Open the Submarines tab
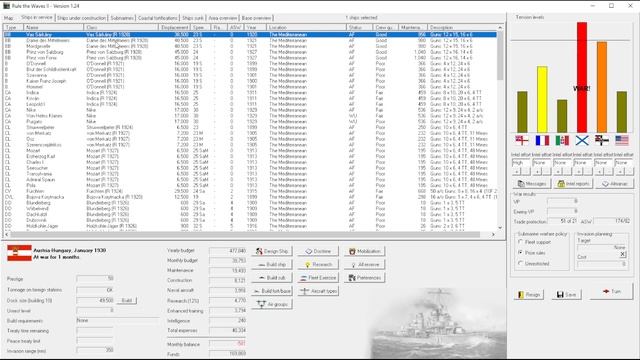The width and height of the screenshot is (640, 360). [122, 18]
